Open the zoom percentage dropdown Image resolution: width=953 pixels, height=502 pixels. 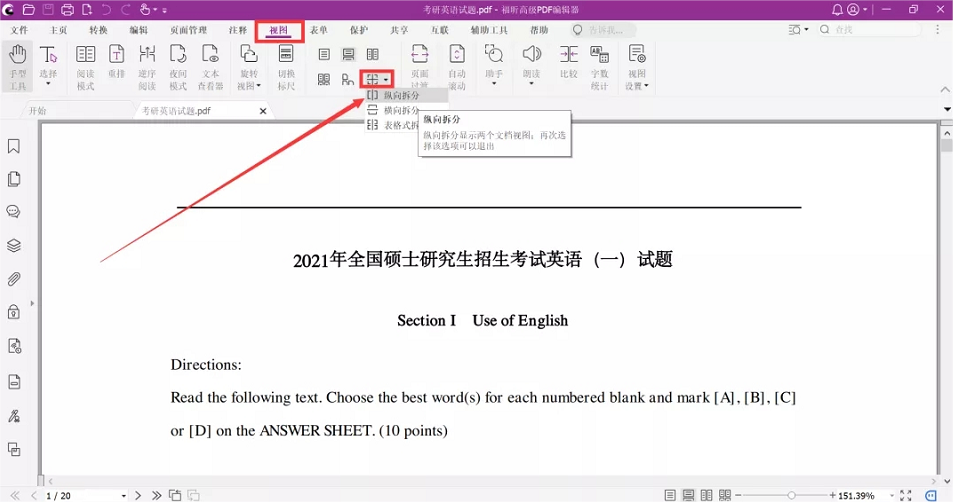[x=892, y=496]
